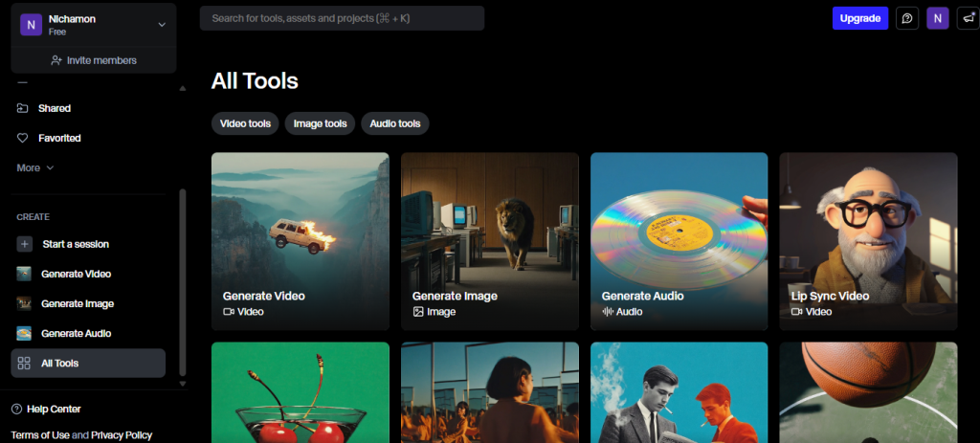Focus the tools and assets search field
Viewport: 980px width, 443px height.
[342, 18]
